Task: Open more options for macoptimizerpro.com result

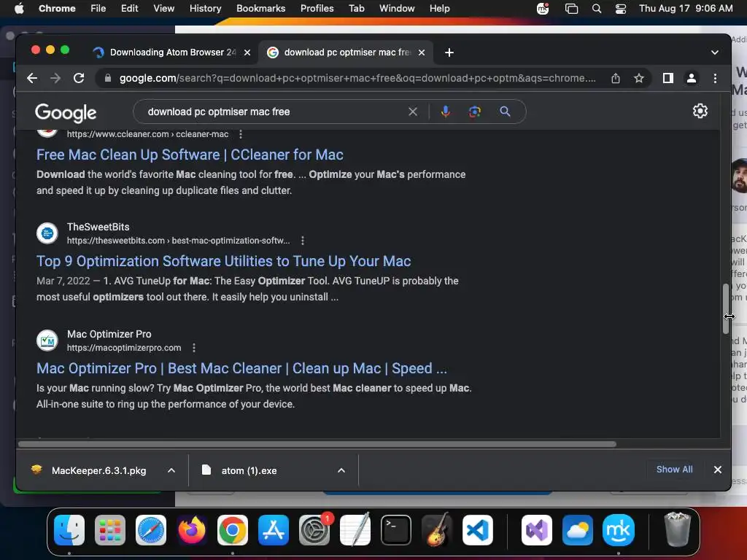Action: tap(194, 348)
